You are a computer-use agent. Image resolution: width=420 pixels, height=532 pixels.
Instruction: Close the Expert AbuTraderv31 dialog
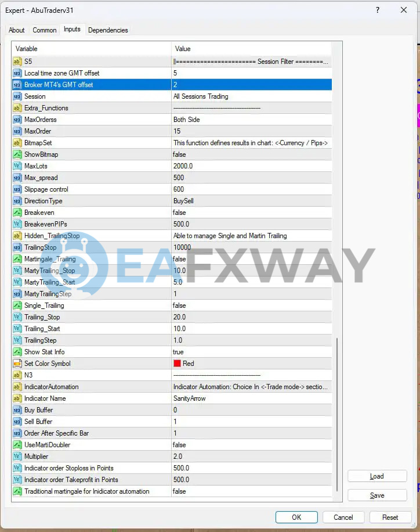point(403,10)
